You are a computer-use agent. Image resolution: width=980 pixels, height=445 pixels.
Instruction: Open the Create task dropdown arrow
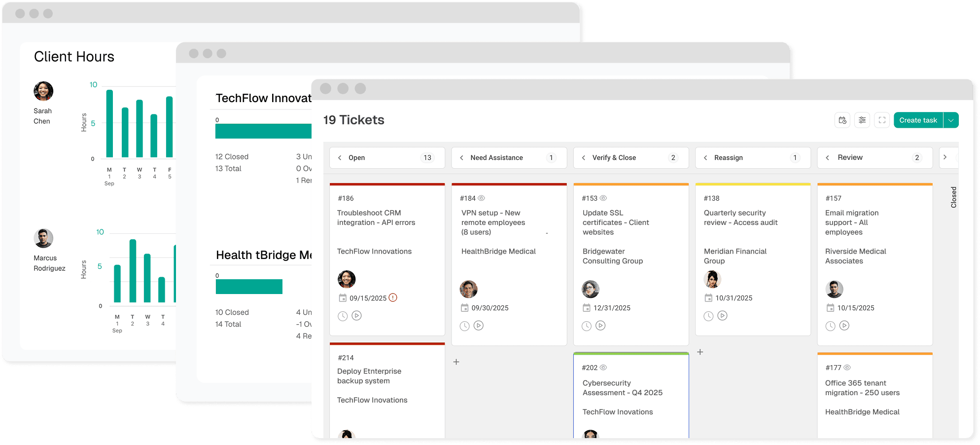(951, 120)
